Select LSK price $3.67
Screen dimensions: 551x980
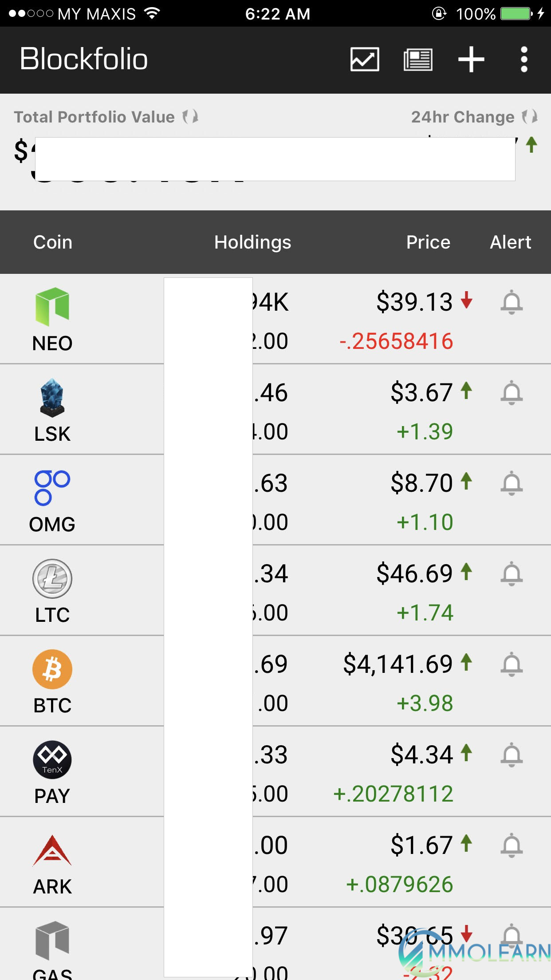coord(421,392)
